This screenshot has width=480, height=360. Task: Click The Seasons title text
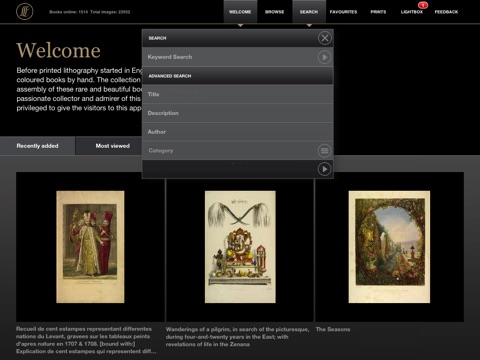tap(333, 329)
